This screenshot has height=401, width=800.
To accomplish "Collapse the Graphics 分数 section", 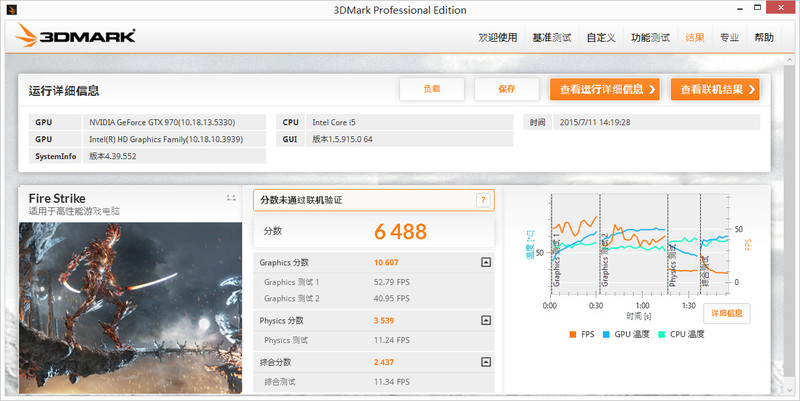I will click(486, 262).
